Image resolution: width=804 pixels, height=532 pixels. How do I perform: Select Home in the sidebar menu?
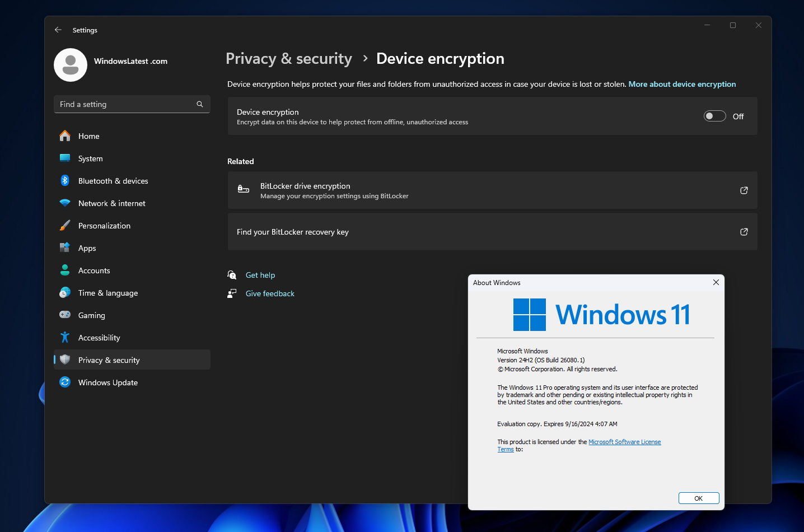tap(88, 136)
